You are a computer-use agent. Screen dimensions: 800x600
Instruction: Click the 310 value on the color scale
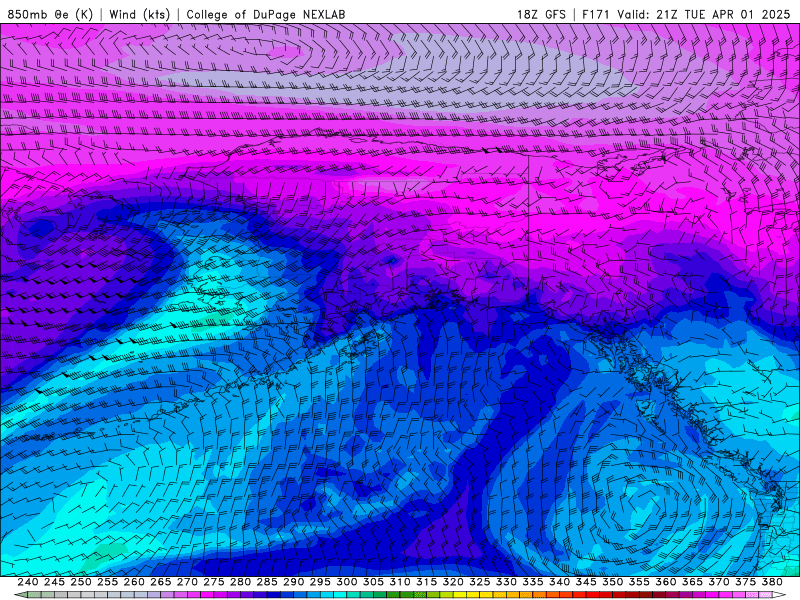[400, 582]
